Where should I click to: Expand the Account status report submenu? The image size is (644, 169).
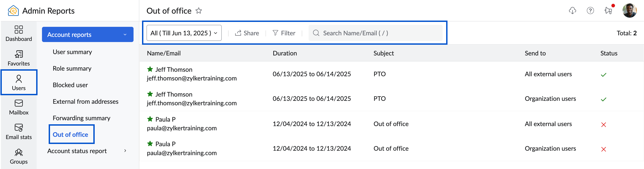pos(125,151)
